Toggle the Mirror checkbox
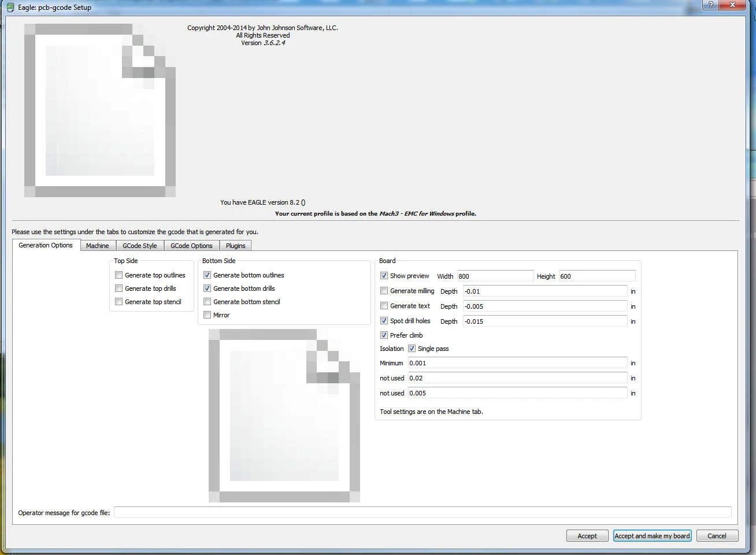This screenshot has height=555, width=756. pyautogui.click(x=207, y=315)
